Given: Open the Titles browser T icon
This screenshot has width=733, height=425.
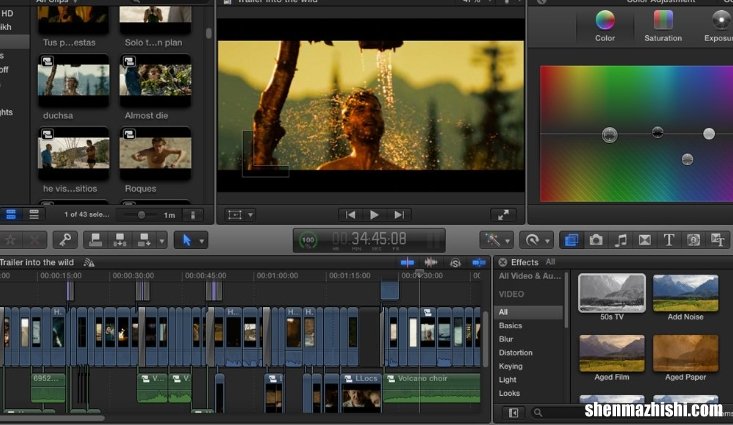Looking at the screenshot, I should 669,240.
